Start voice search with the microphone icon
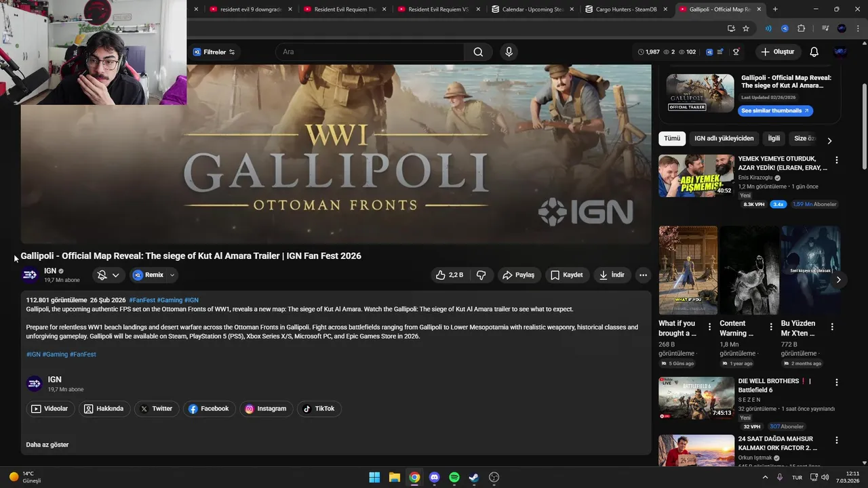The image size is (868, 488). tap(509, 52)
